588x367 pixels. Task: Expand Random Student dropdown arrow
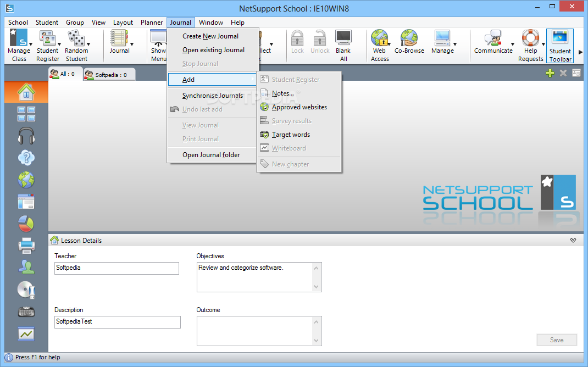pyautogui.click(x=88, y=45)
